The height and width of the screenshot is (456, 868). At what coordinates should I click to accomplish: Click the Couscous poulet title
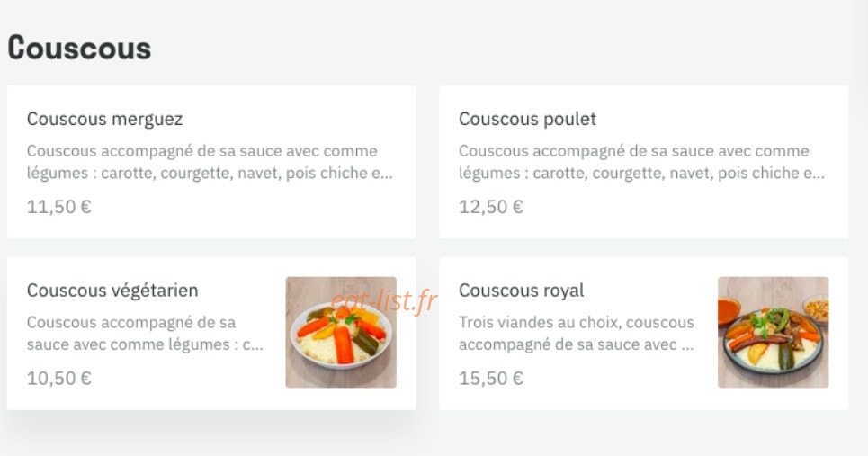point(528,119)
